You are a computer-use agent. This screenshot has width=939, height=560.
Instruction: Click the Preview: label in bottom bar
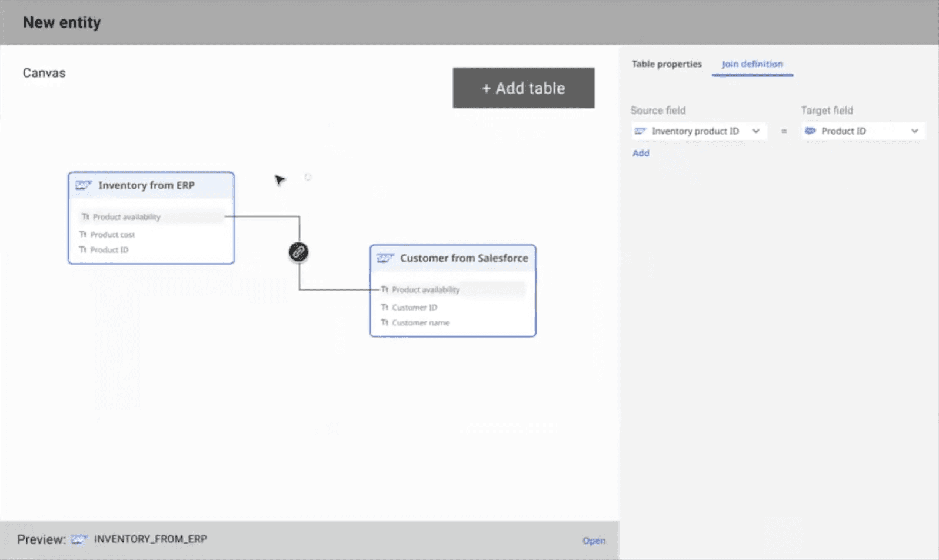(41, 539)
